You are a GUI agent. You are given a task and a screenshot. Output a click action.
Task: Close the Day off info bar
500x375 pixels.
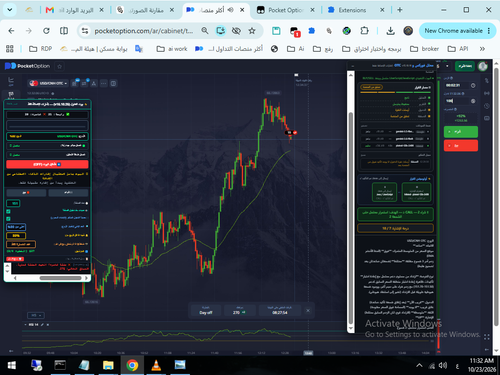[308, 310]
